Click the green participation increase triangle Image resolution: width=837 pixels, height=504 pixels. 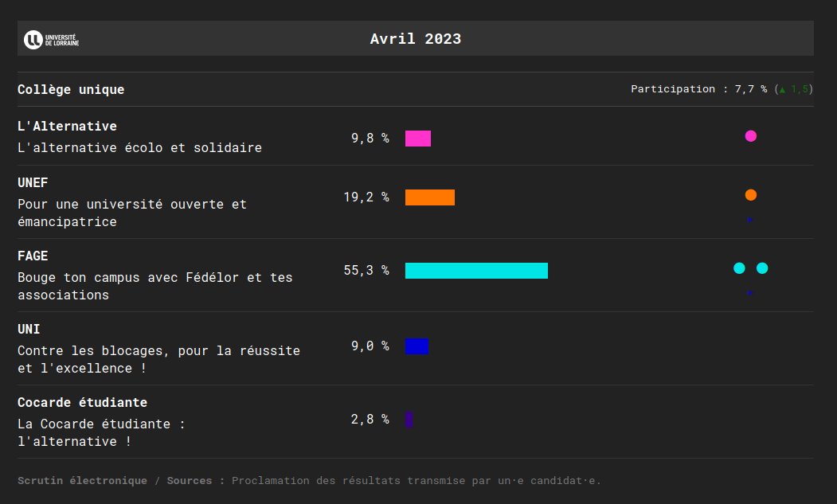pos(782,90)
